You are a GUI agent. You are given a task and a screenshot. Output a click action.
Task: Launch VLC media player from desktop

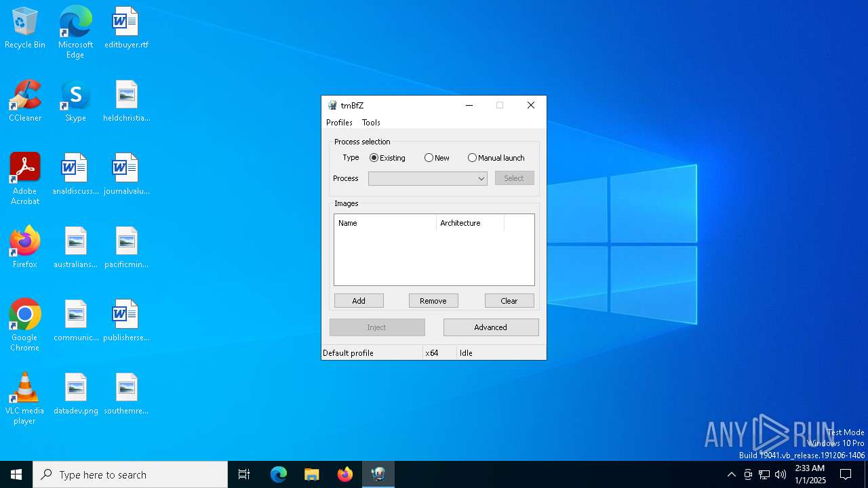click(x=25, y=399)
